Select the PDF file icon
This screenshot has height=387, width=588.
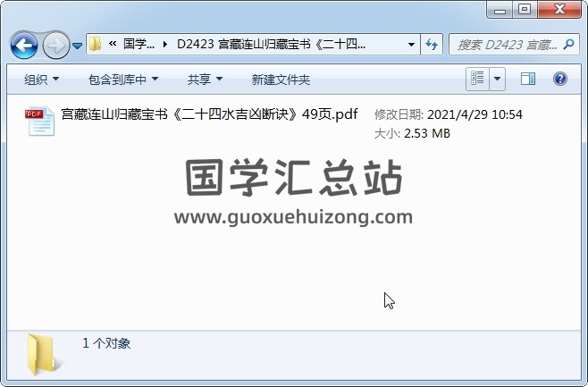(x=39, y=122)
